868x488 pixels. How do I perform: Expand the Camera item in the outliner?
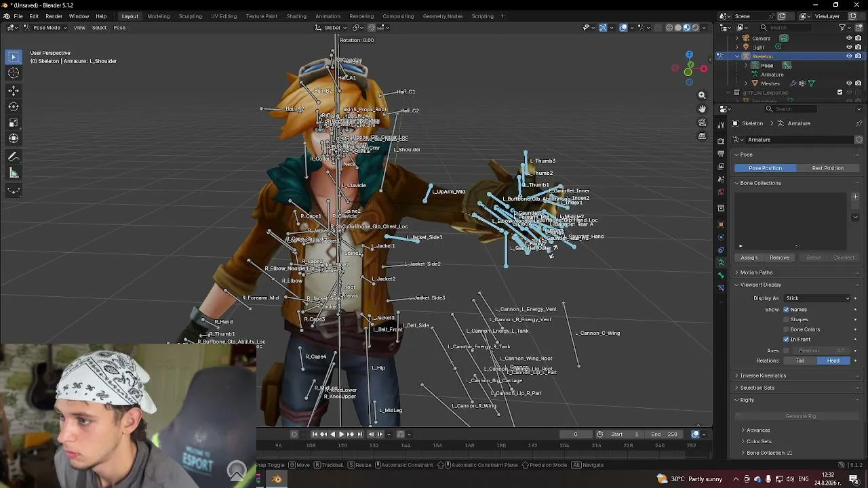pos(737,39)
